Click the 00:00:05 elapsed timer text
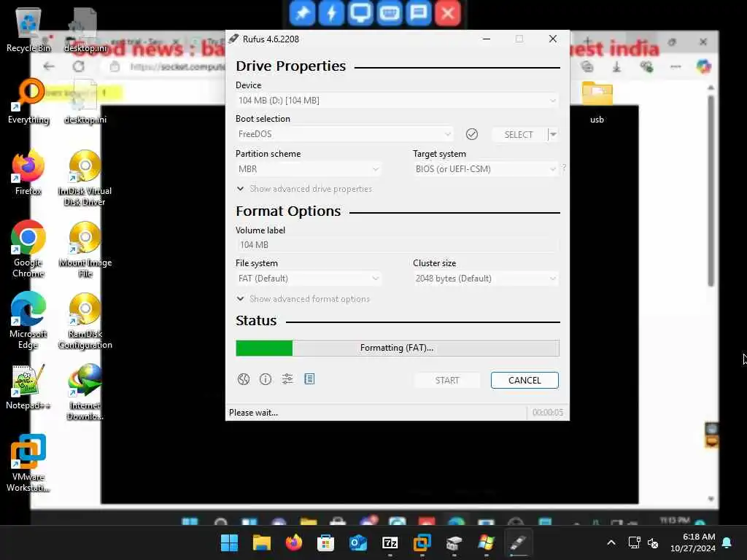Image resolution: width=747 pixels, height=560 pixels. (547, 413)
